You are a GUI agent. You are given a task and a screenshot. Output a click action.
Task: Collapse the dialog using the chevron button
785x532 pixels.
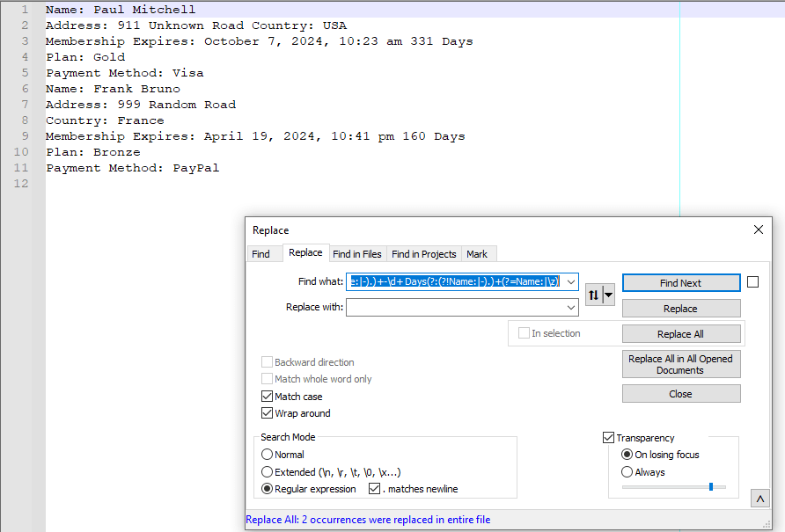[759, 498]
